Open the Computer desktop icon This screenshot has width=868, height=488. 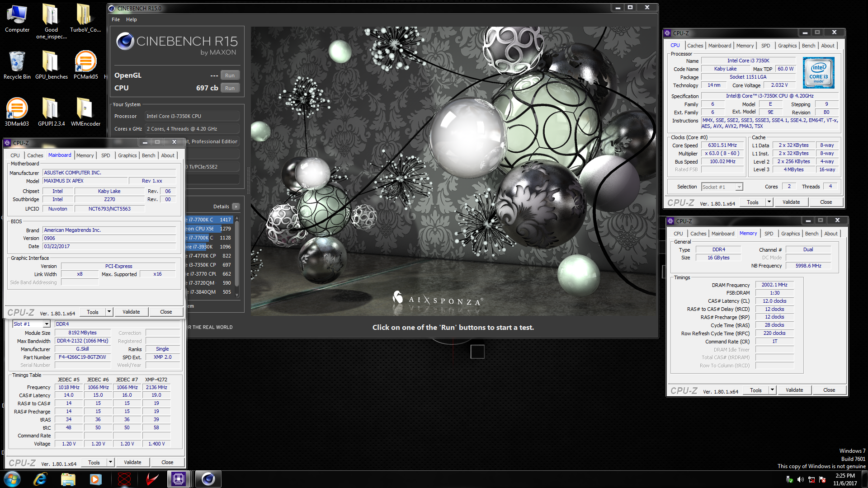[17, 19]
